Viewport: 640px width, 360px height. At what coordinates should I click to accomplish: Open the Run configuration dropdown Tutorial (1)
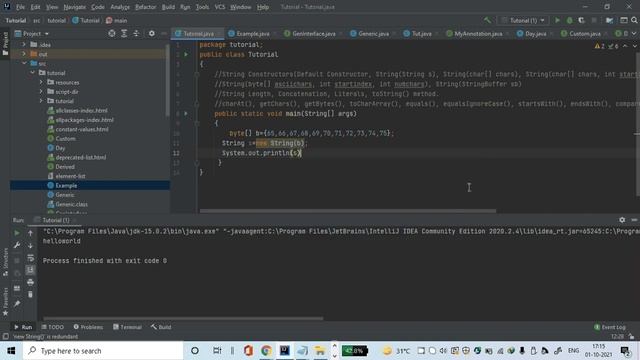tap(523, 20)
